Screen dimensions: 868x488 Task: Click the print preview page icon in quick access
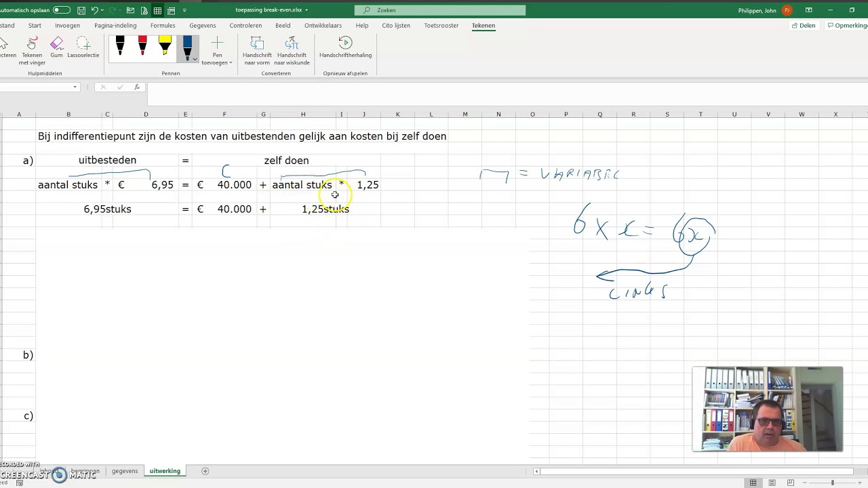pos(144,10)
